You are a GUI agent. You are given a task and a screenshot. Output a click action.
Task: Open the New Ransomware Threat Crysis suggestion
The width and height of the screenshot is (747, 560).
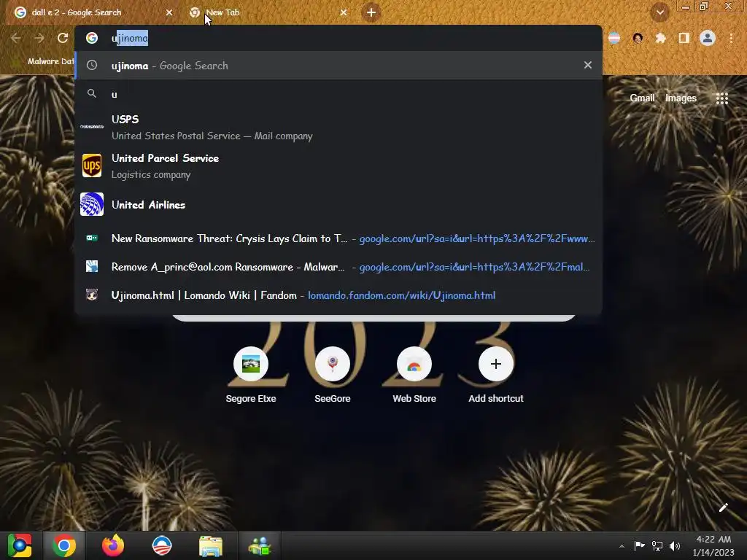tap(338, 238)
